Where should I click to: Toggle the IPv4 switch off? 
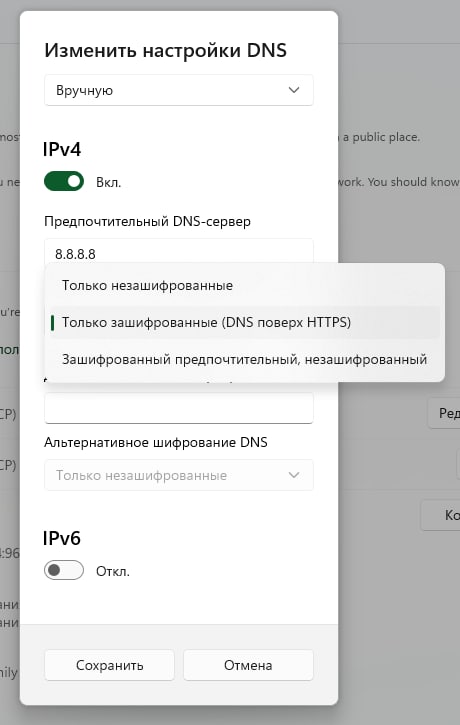coord(64,181)
